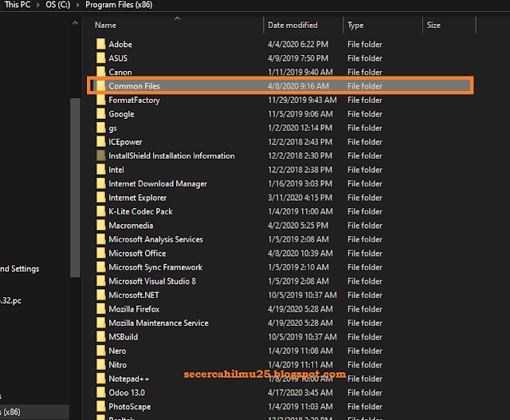
Task: Click Program Files (x86) in address bar
Action: coord(119,5)
